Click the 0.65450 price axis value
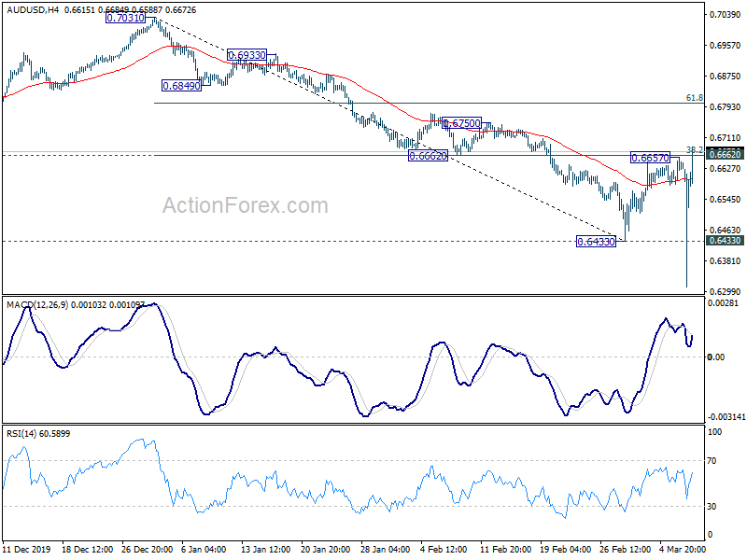The image size is (747, 560). click(726, 199)
